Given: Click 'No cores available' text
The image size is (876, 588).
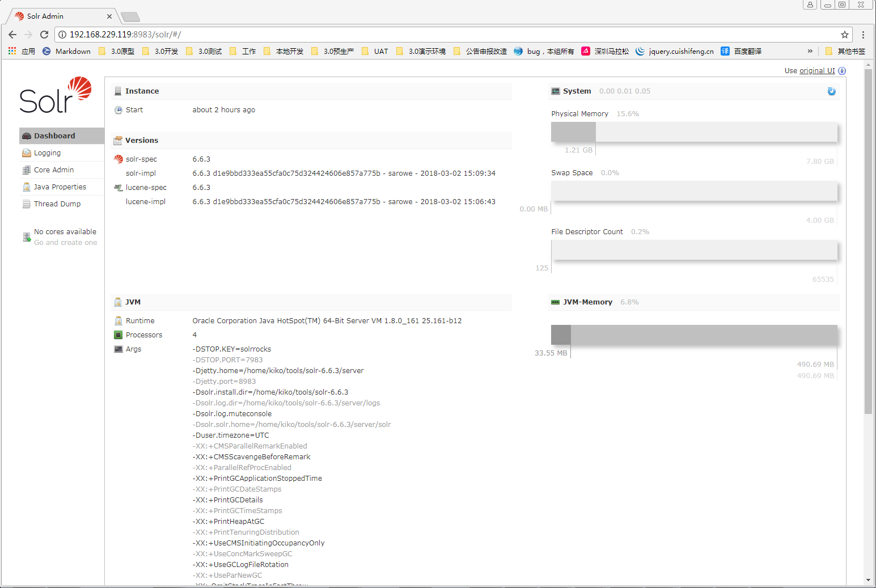Looking at the screenshot, I should coord(65,232).
